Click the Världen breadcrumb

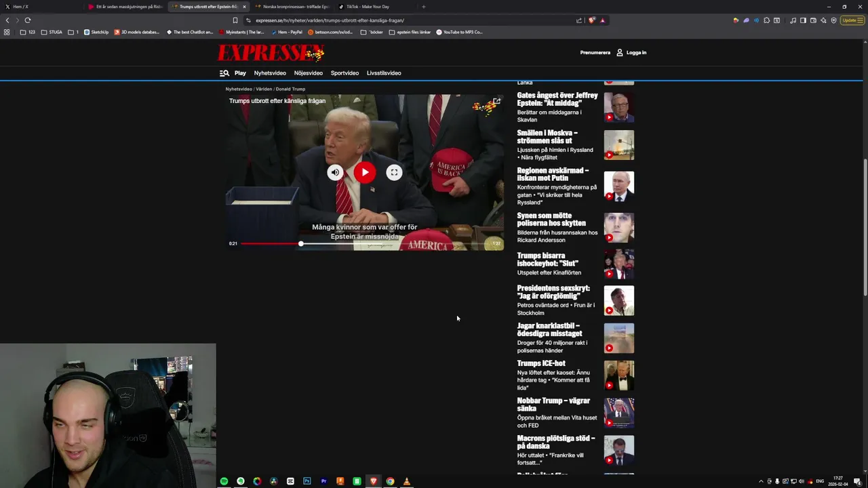point(264,89)
